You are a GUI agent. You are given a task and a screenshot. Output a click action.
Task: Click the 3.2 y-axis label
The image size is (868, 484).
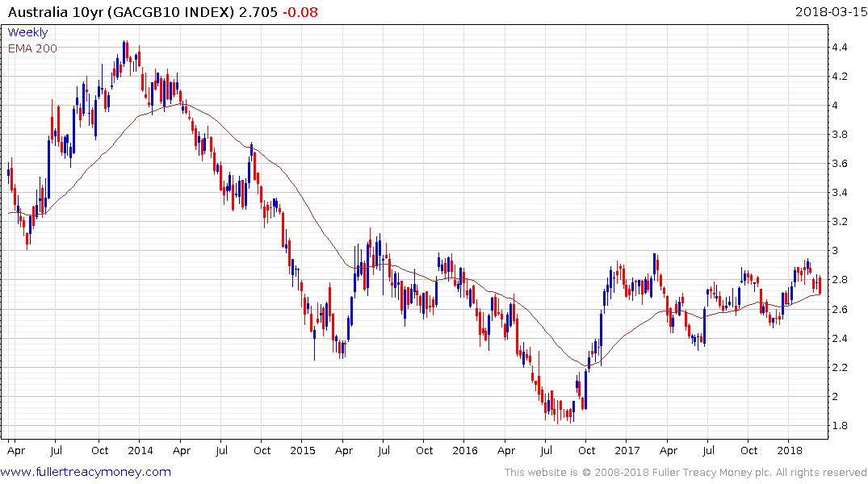pyautogui.click(x=839, y=222)
